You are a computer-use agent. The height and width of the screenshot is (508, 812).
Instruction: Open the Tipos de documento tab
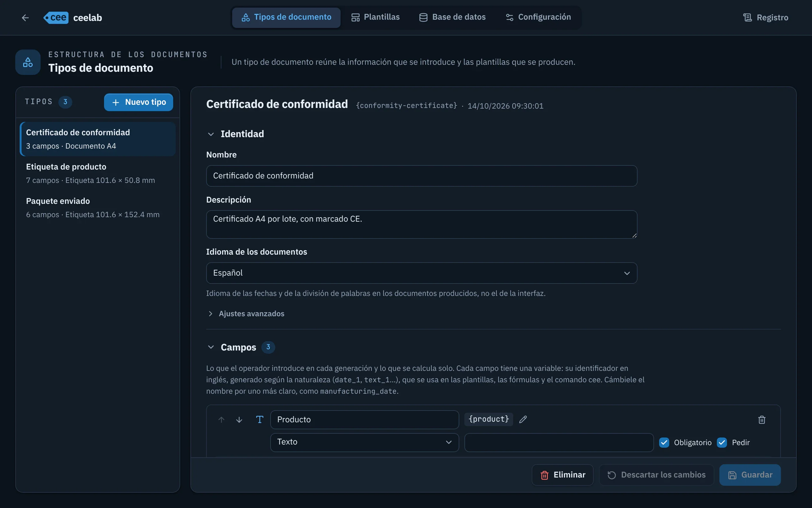click(286, 17)
